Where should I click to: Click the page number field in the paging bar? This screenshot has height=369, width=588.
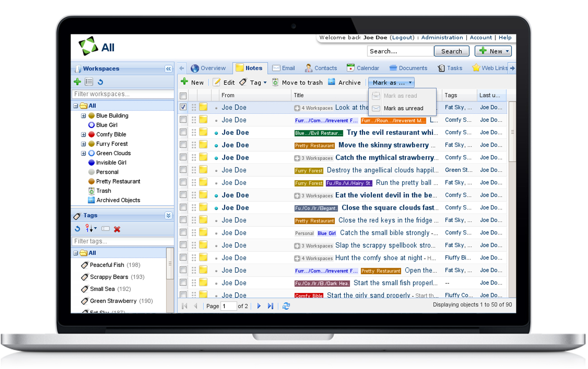click(229, 306)
